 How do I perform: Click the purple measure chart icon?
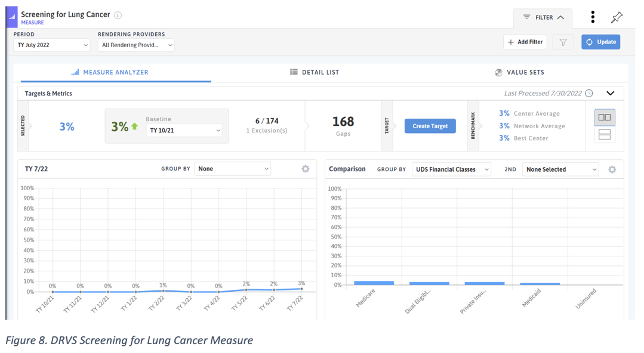tap(12, 17)
